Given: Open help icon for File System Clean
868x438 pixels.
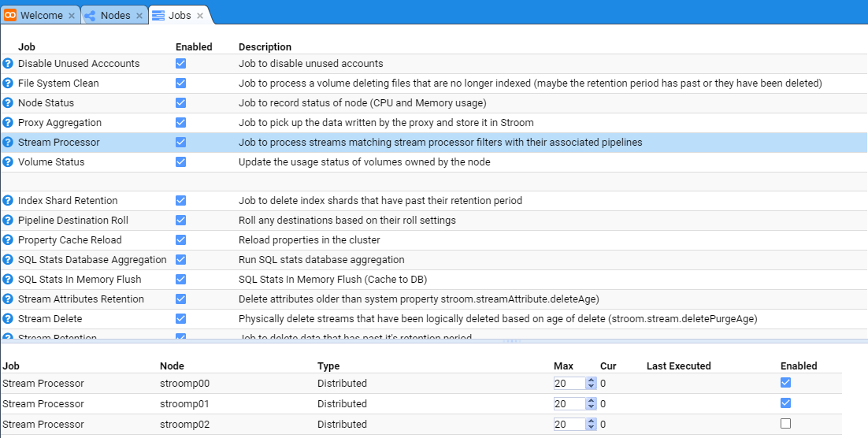Looking at the screenshot, I should coord(8,84).
